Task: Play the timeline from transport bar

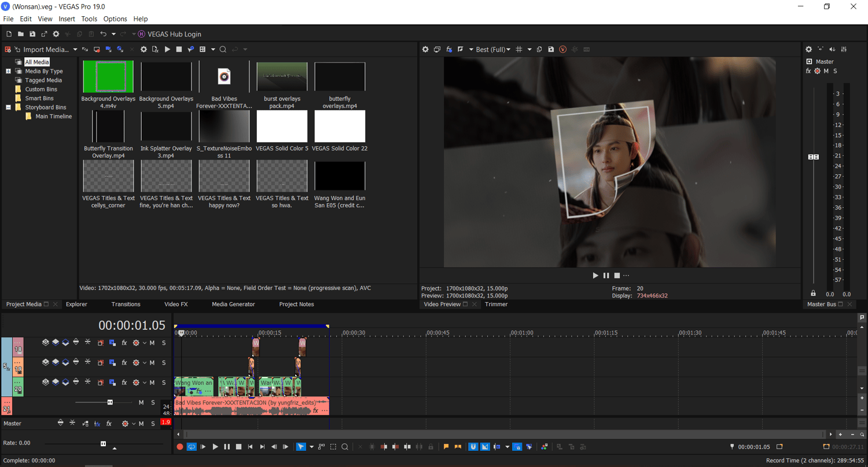Action: 215,447
